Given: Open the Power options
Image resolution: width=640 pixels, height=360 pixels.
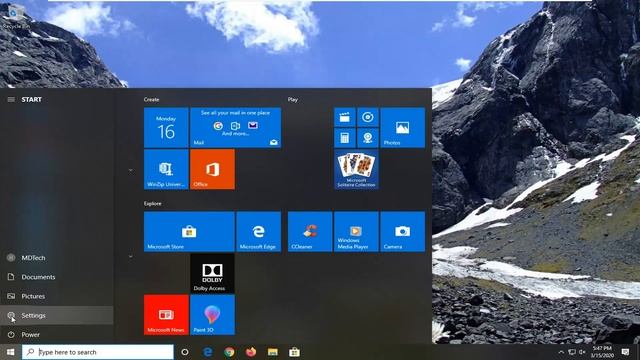Looking at the screenshot, I should click(x=57, y=334).
